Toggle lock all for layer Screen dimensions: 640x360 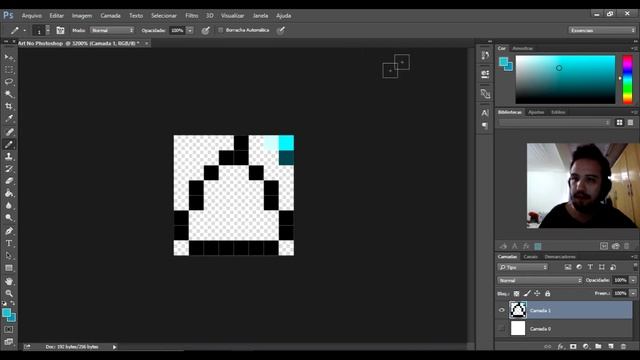click(547, 293)
